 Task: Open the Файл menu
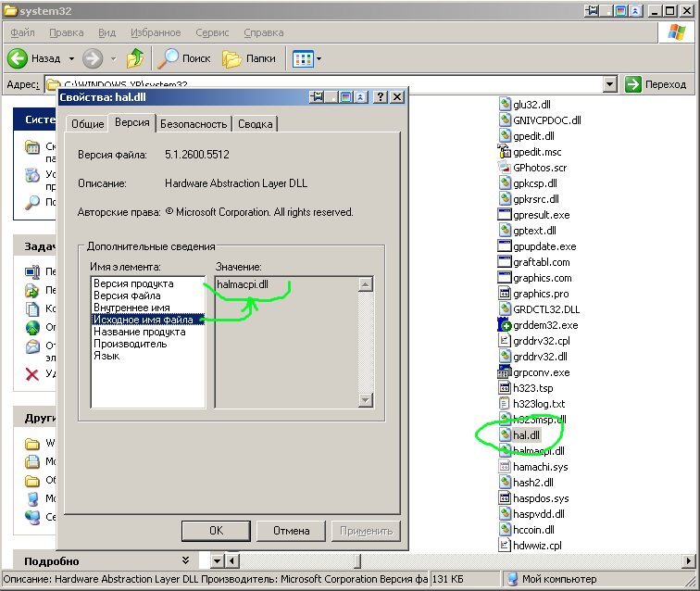tap(22, 32)
